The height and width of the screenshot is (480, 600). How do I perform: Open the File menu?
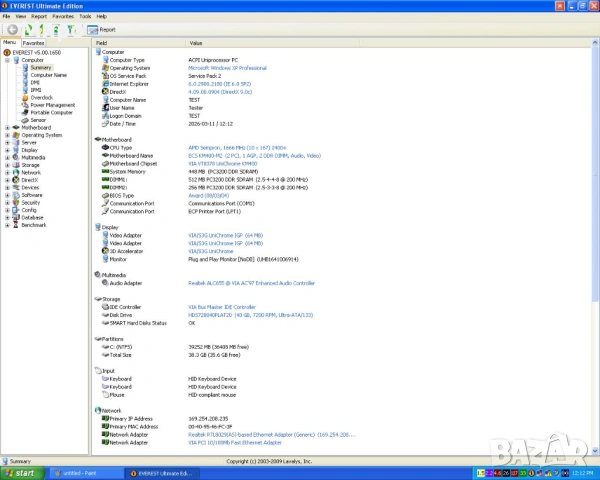(6, 16)
